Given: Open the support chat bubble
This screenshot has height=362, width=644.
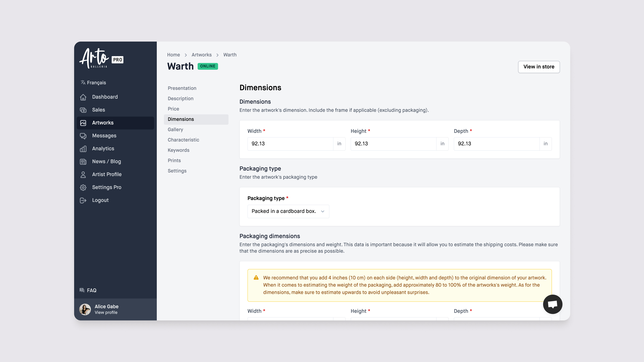Looking at the screenshot, I should pyautogui.click(x=552, y=304).
